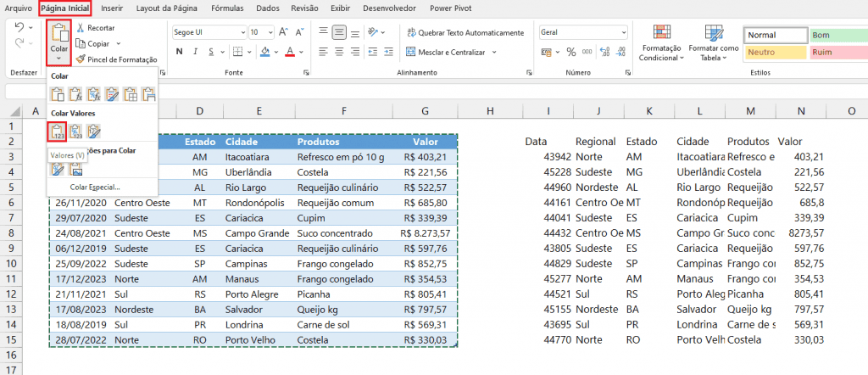Choose the default paste (Colar) option icon
This screenshot has height=375, width=868.
58,94
